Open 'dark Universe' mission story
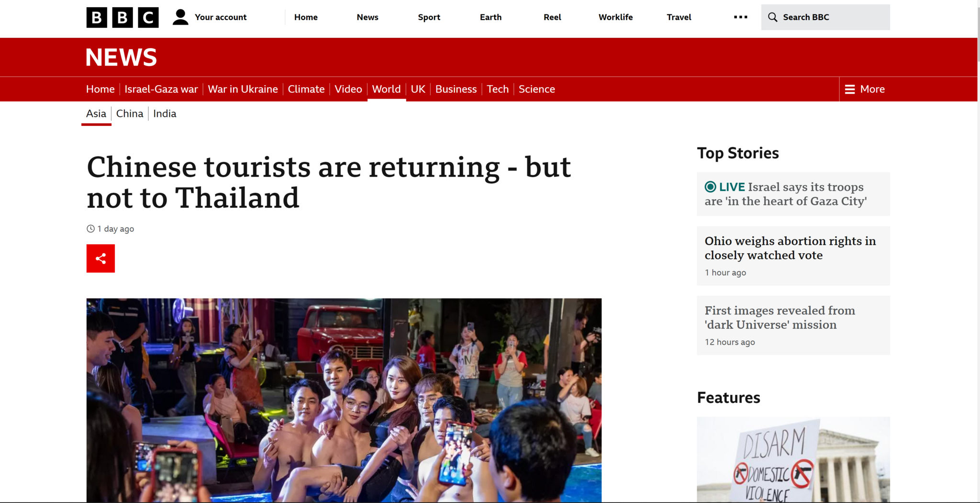The width and height of the screenshot is (980, 503). click(780, 318)
